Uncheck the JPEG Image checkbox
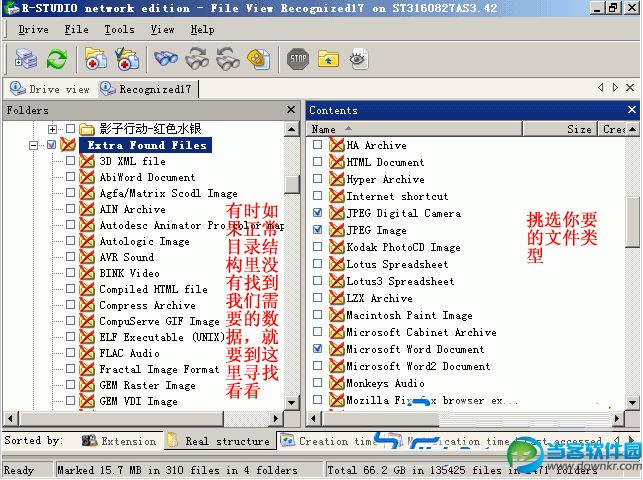The height and width of the screenshot is (480, 643). click(317, 229)
